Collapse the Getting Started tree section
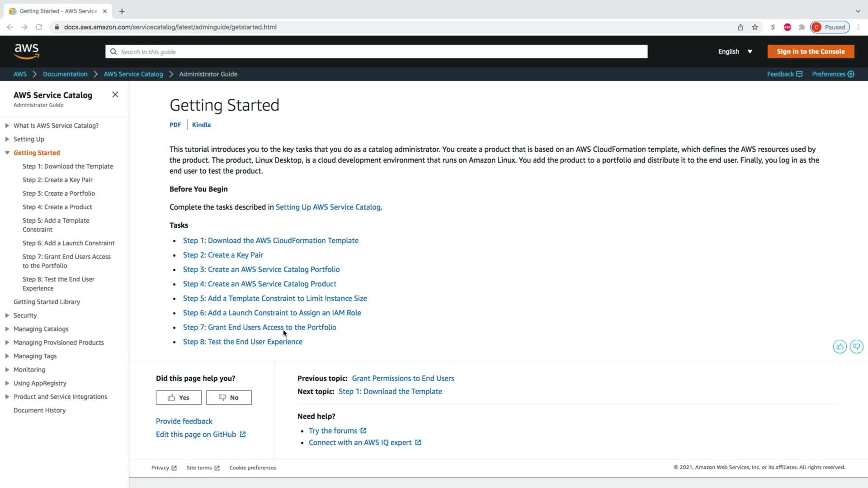 coord(7,153)
